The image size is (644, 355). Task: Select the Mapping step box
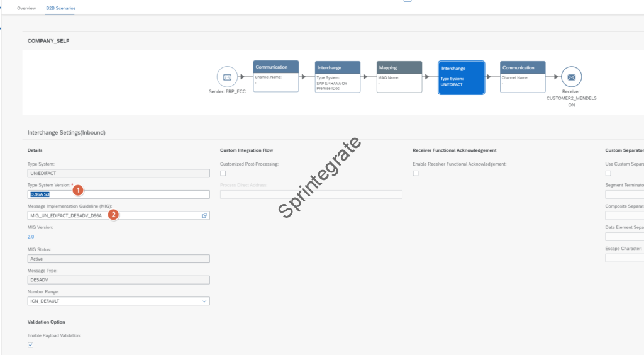pyautogui.click(x=399, y=76)
